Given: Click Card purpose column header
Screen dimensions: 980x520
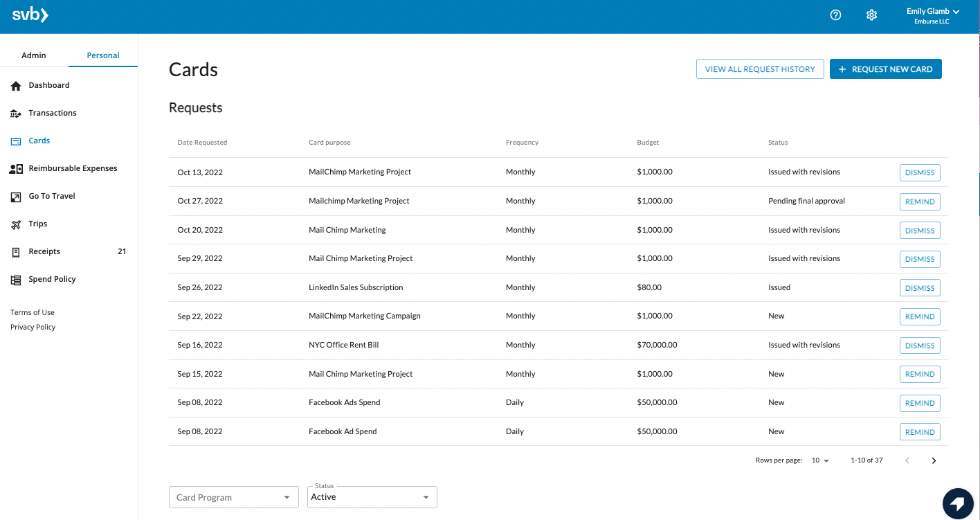Looking at the screenshot, I should 329,143.
